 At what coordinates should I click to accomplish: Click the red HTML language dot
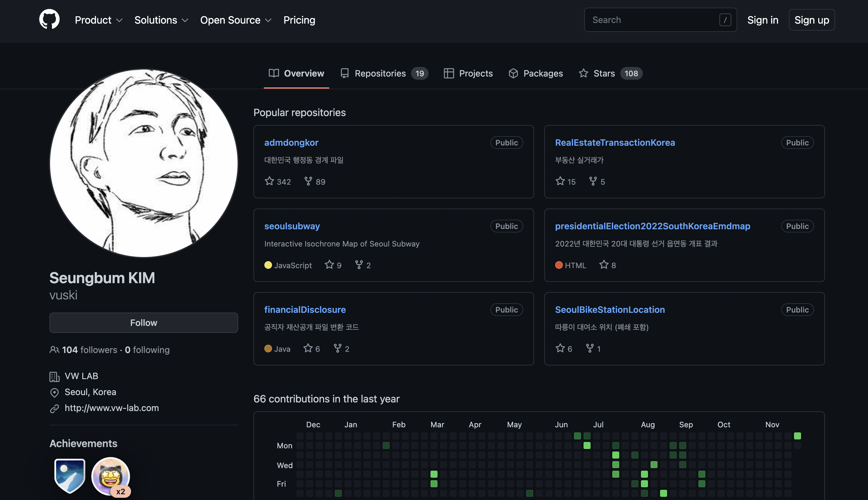point(559,265)
